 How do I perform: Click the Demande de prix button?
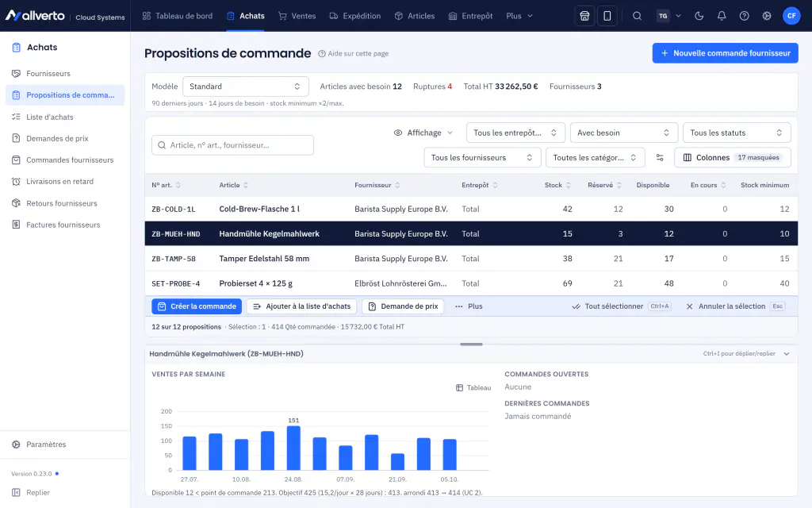coord(403,306)
